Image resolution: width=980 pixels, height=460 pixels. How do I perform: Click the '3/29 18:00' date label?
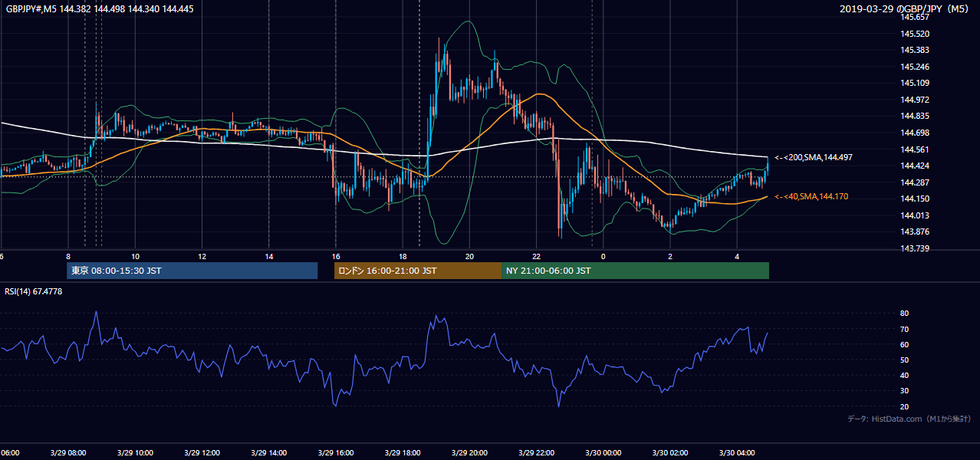(x=403, y=452)
